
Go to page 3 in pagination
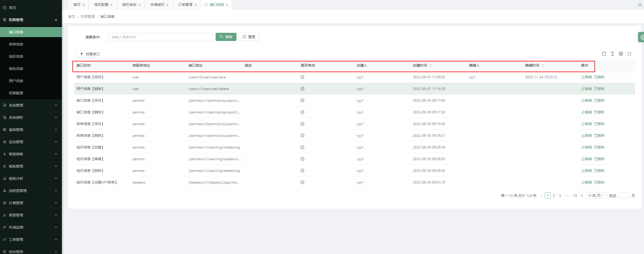click(x=560, y=196)
